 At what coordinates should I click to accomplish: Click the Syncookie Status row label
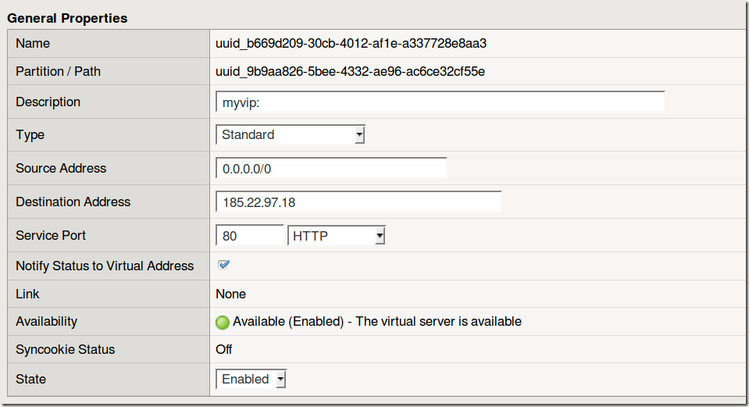coord(65,350)
